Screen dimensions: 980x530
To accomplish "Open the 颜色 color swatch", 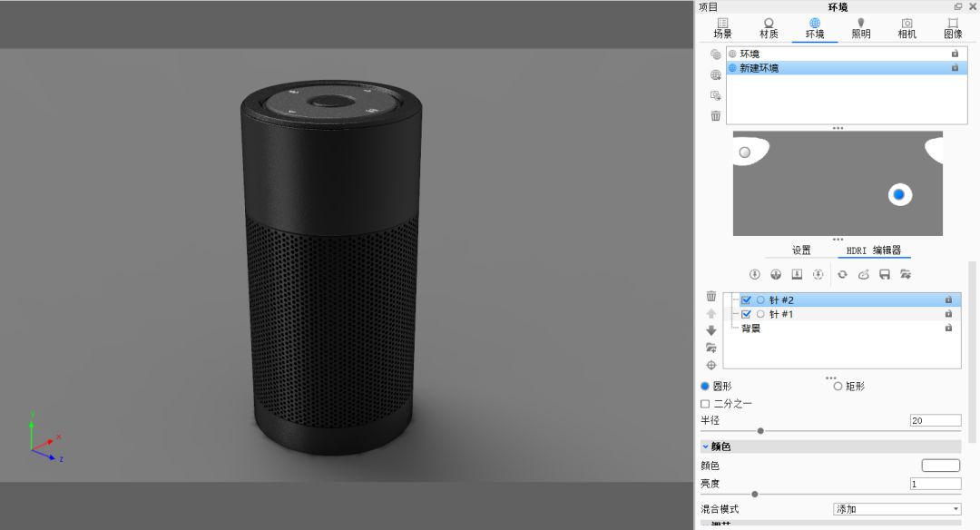I will (x=941, y=465).
